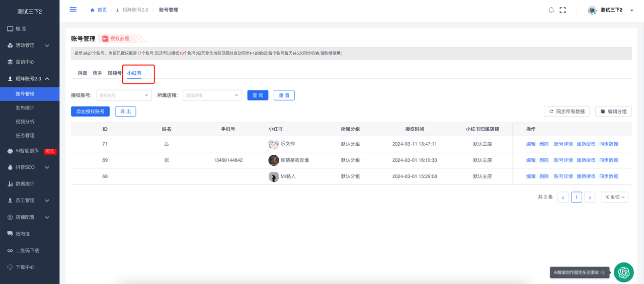The height and width of the screenshot is (284, 644).
Task: Open the green AI chat assistant icon
Action: pos(624,272)
